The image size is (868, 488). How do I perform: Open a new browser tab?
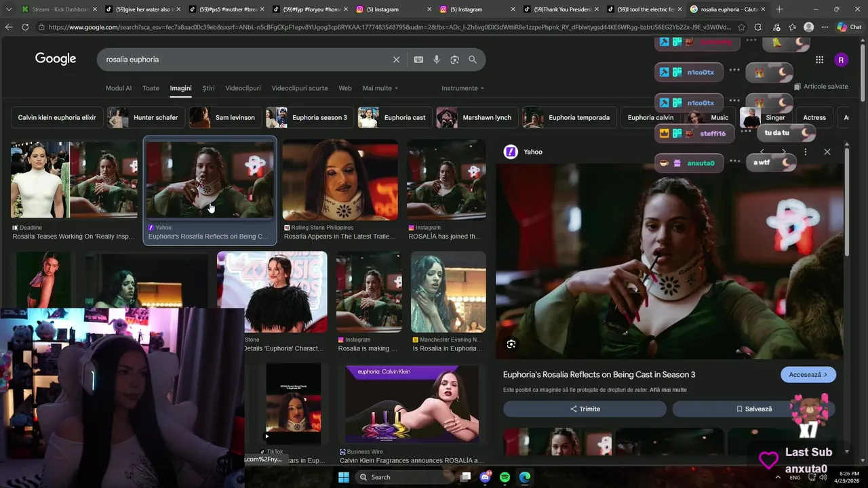(x=779, y=9)
